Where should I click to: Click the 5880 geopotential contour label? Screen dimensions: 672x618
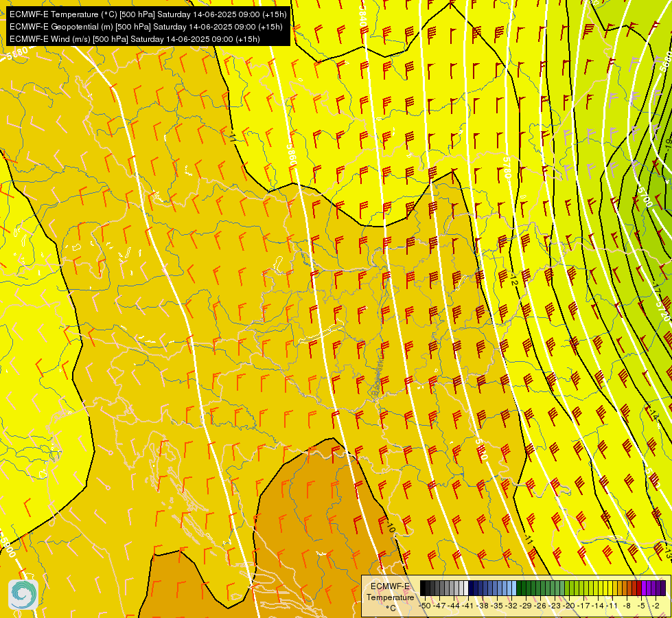coord(17,54)
